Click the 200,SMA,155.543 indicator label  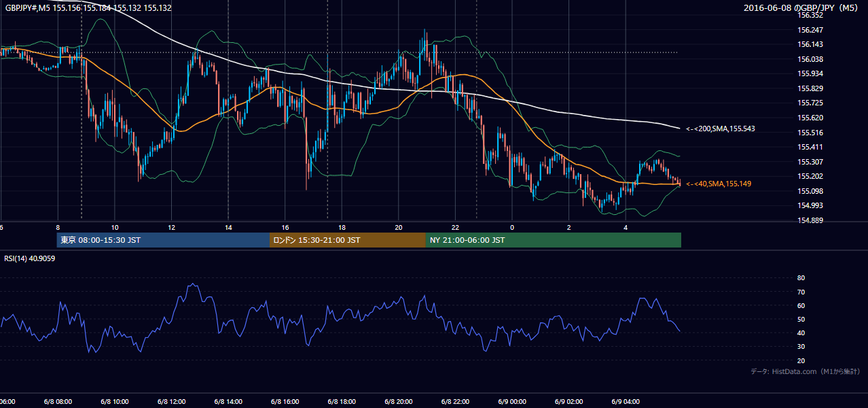(x=720, y=129)
